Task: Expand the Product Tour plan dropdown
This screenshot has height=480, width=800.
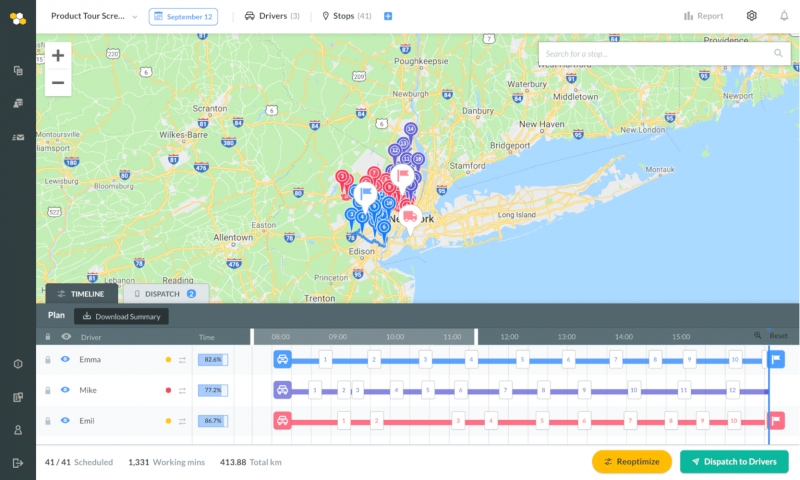Action: pyautogui.click(x=94, y=16)
